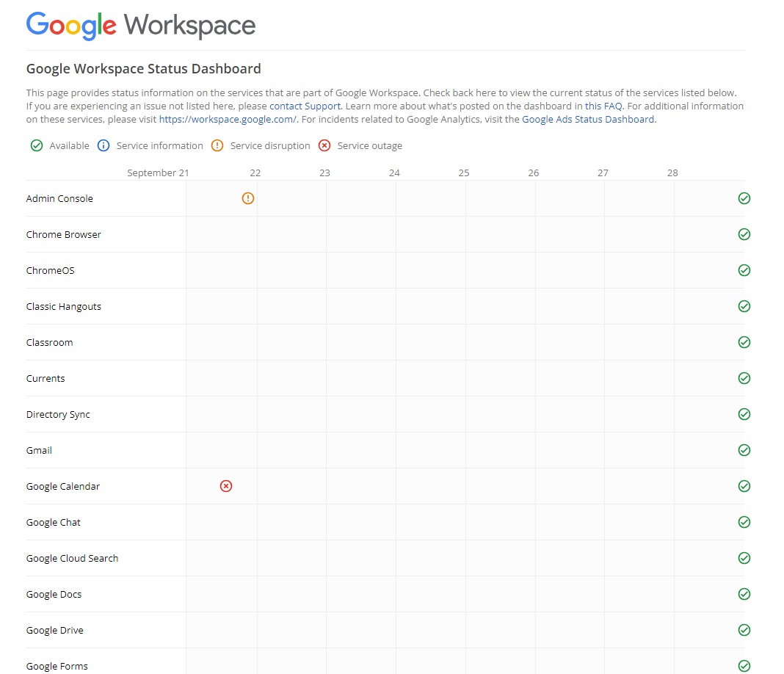Image resolution: width=784 pixels, height=674 pixels.
Task: Click the Google Workspace Status Dashboard heading
Action: [143, 68]
